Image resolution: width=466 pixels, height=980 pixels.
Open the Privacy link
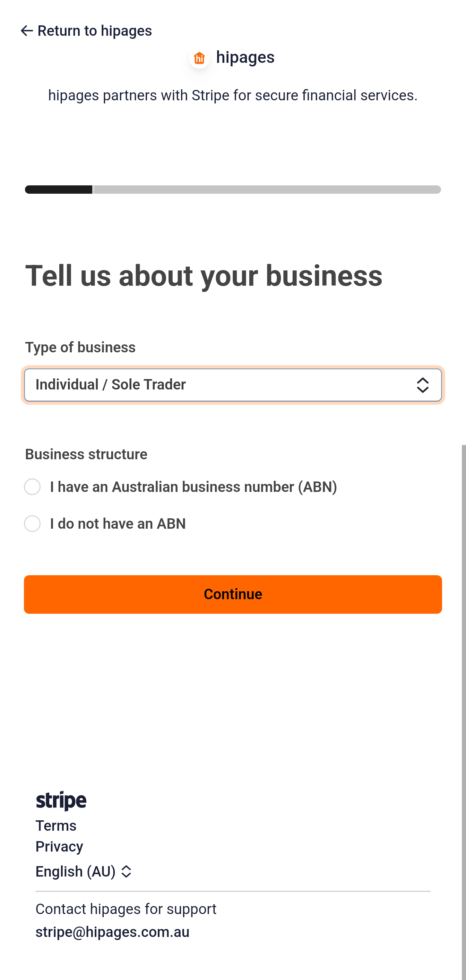59,847
